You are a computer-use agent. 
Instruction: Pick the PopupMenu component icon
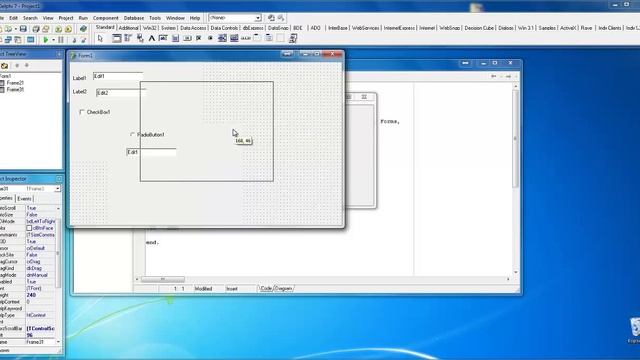[x=140, y=38]
